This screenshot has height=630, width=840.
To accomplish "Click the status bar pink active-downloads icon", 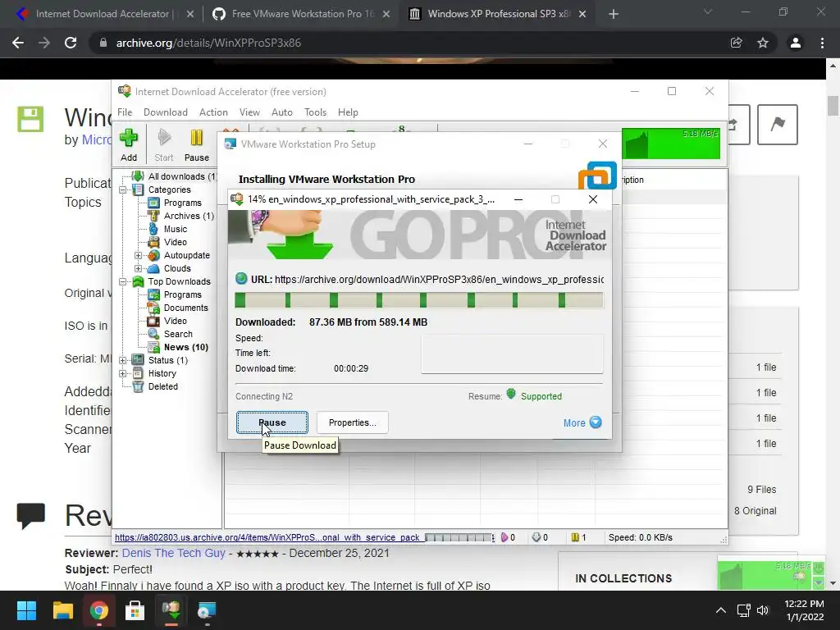I will tap(504, 537).
